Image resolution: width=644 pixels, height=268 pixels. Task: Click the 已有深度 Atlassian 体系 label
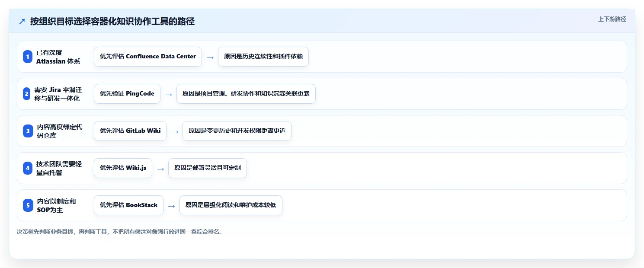(58, 57)
